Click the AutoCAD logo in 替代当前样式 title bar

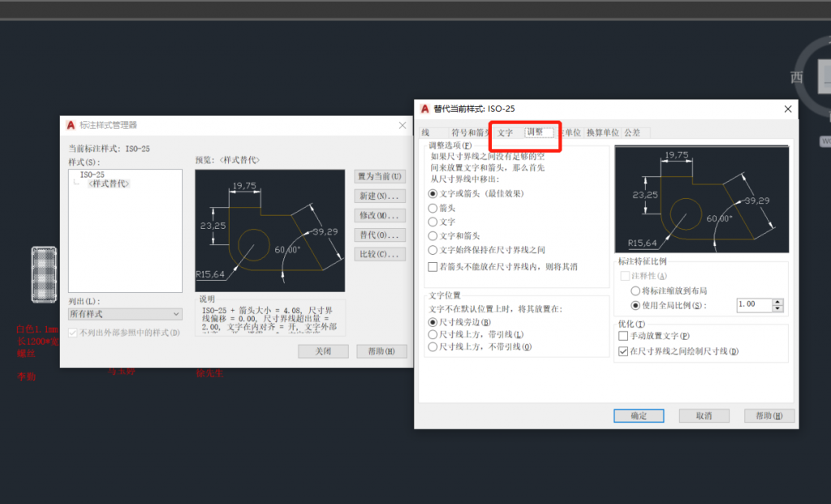point(424,109)
